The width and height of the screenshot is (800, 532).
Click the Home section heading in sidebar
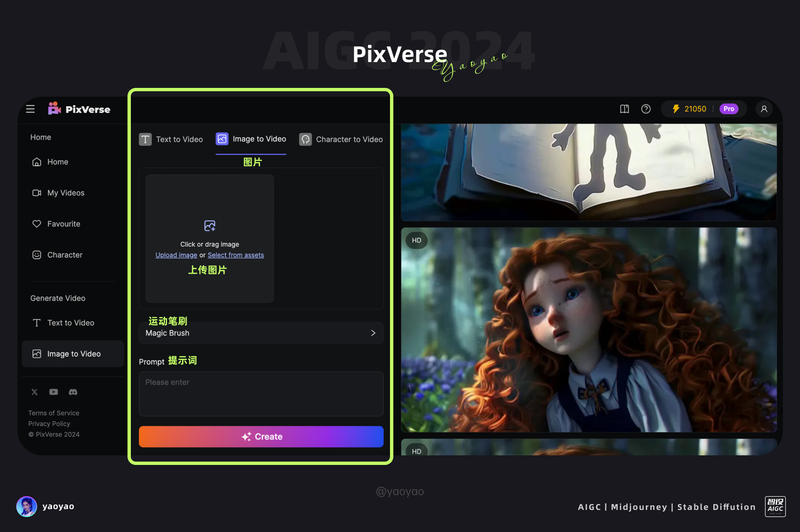point(41,137)
